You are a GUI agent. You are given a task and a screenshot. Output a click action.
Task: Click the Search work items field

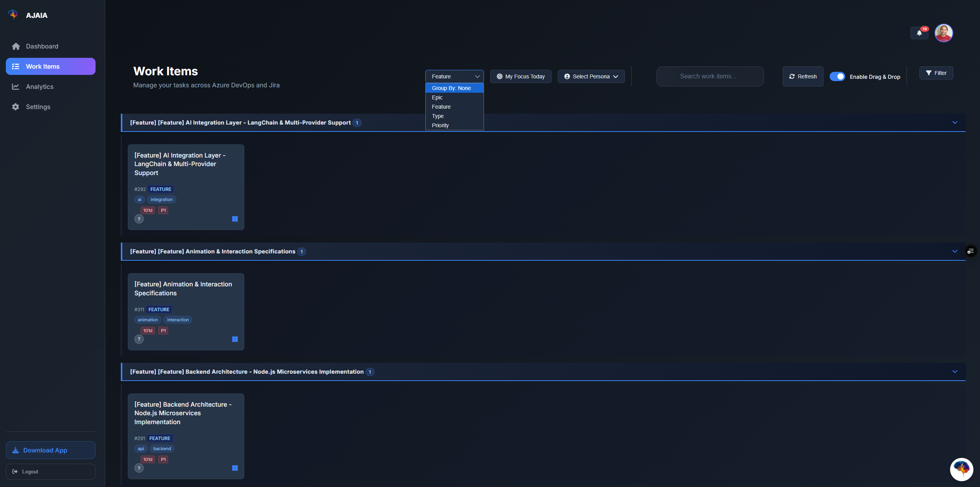pos(710,76)
